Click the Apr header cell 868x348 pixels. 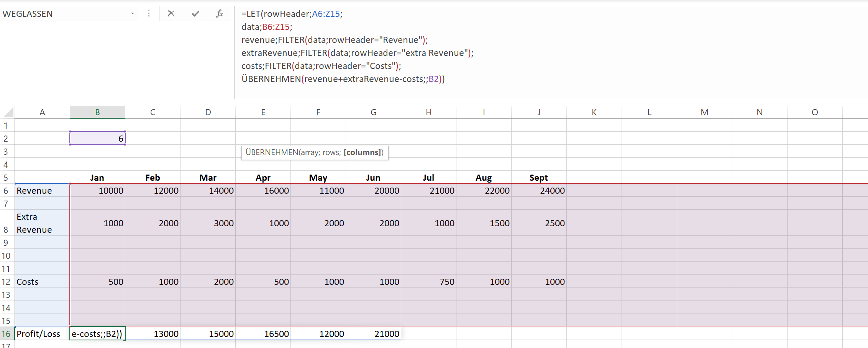point(263,177)
